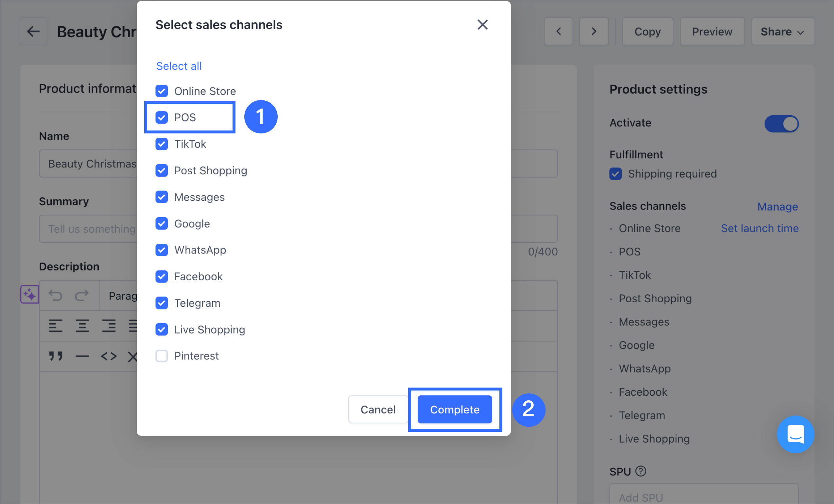Expand the Share dropdown menu

click(782, 31)
